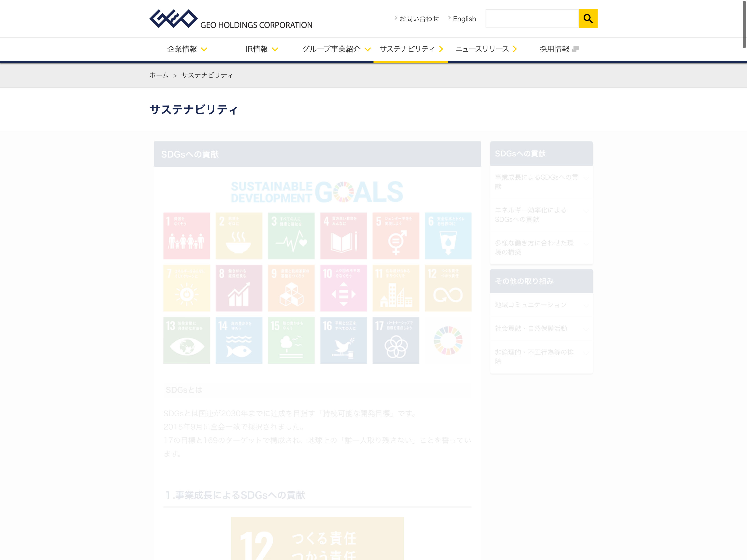Image resolution: width=747 pixels, height=560 pixels.
Task: Click the sidebar その他の取り組み header
Action: pos(541,281)
